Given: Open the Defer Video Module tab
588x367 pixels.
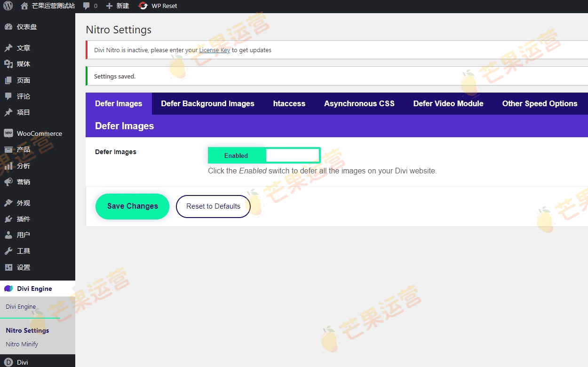Looking at the screenshot, I should tap(448, 103).
